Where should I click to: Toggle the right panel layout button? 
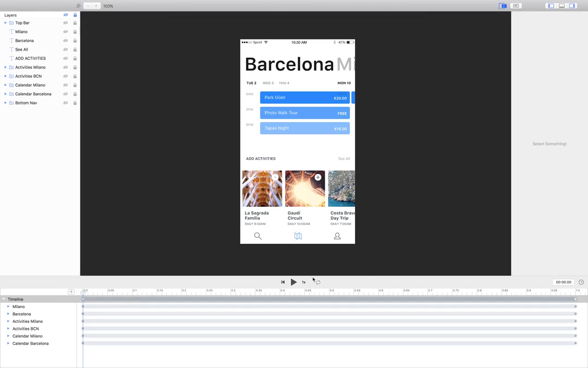[x=572, y=6]
